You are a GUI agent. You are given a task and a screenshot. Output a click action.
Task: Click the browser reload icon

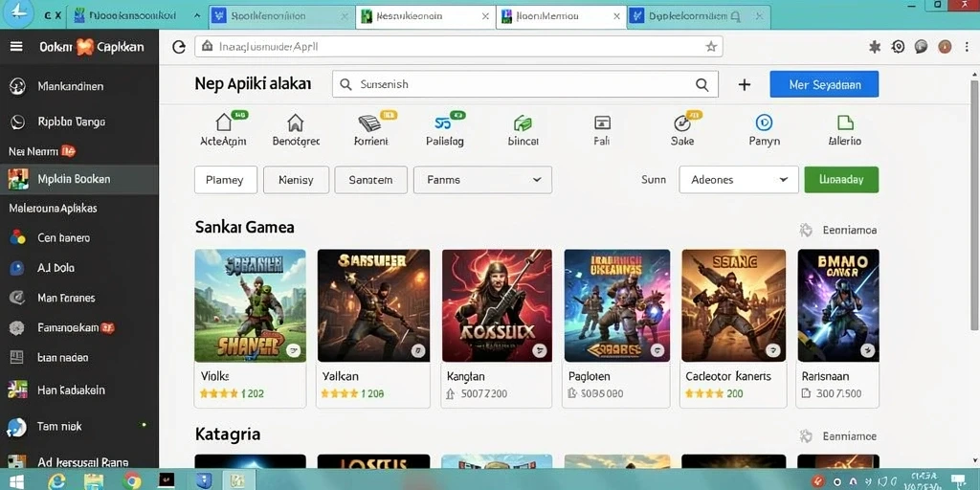pyautogui.click(x=179, y=47)
